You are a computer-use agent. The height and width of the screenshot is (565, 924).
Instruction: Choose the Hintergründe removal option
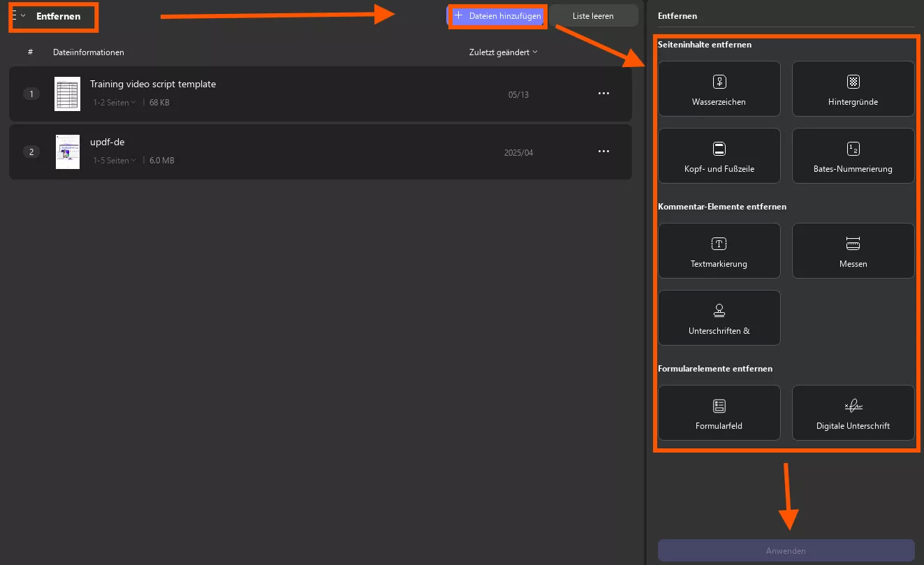853,89
